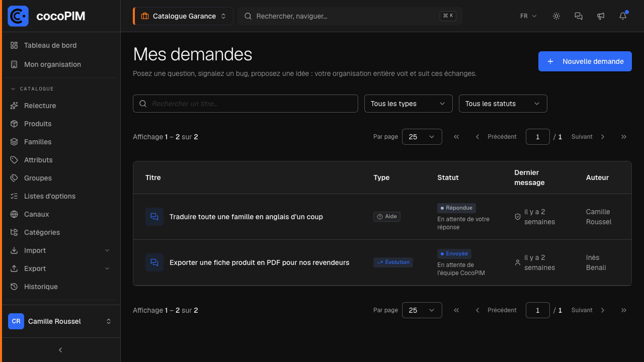Open the Tous les types filter
Viewport: 644px width, 362px height.
point(409,104)
